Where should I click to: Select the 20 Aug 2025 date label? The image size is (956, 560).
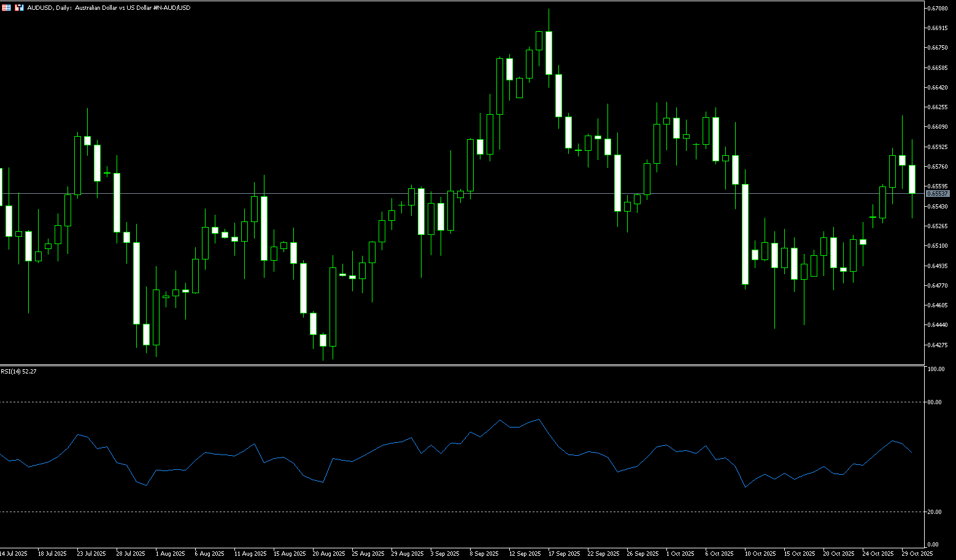pos(329,554)
